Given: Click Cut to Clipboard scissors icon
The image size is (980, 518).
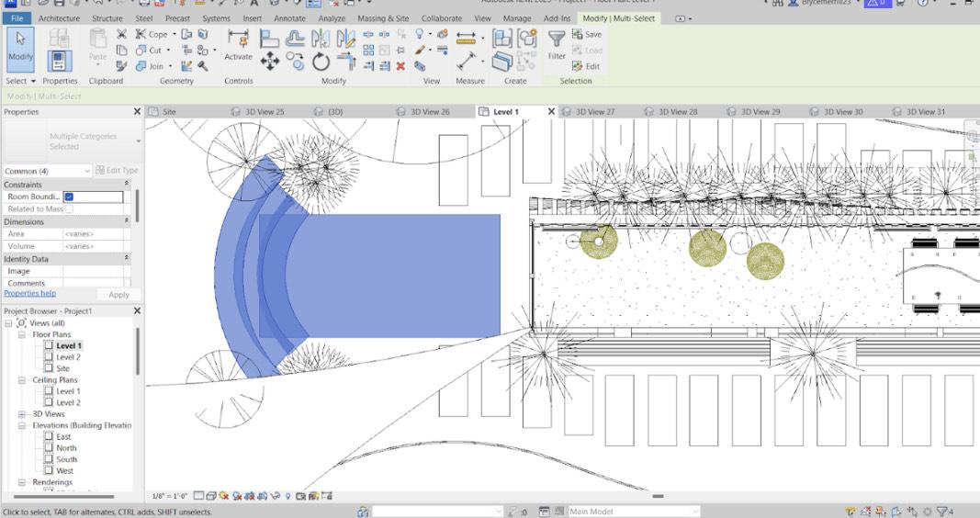Looking at the screenshot, I should [122, 34].
